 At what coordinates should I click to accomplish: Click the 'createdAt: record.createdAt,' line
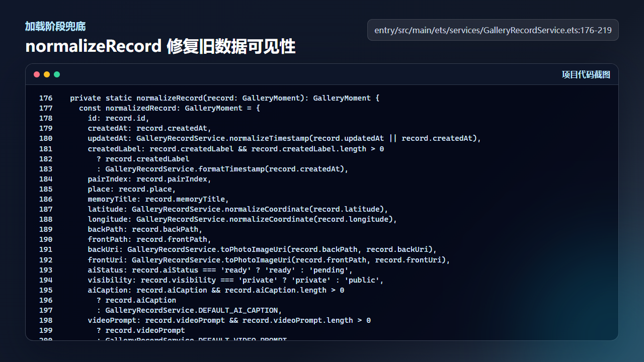(x=149, y=128)
